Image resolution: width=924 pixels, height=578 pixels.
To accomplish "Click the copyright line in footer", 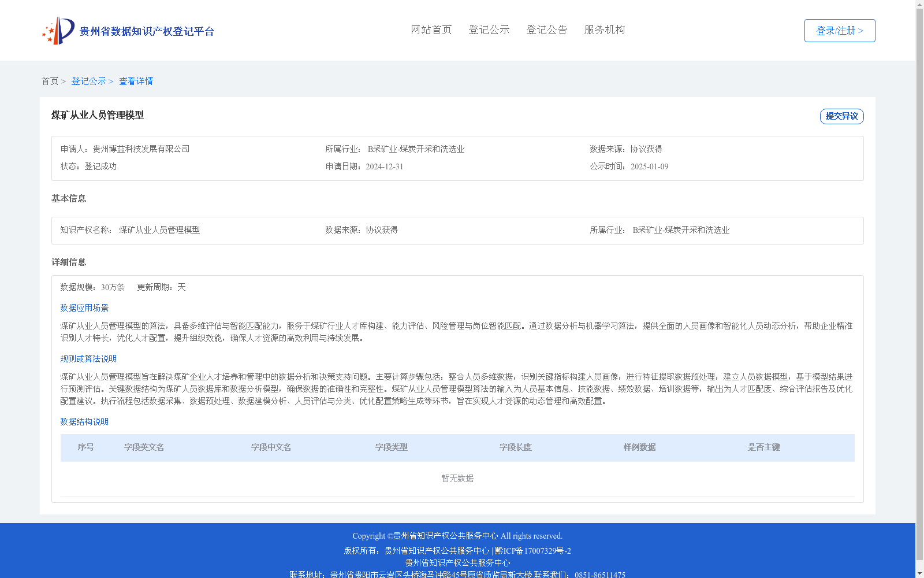I will coord(457,536).
